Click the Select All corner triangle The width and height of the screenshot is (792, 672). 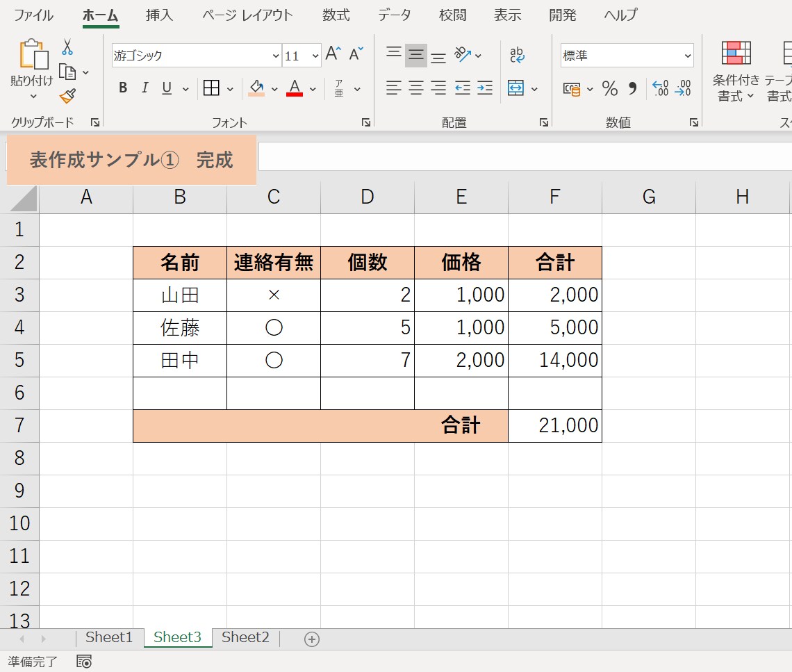click(23, 198)
